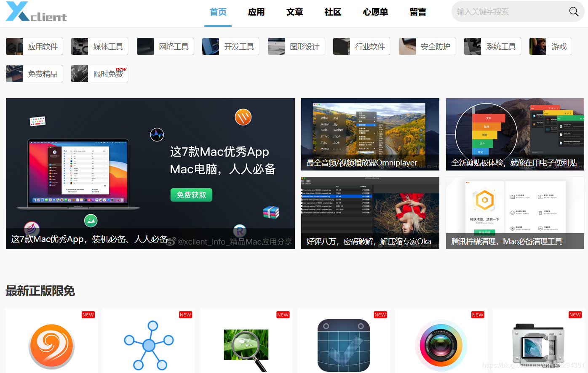Viewport: 588px width, 373px height.
Task: Go to the 首页 tab
Action: (218, 12)
